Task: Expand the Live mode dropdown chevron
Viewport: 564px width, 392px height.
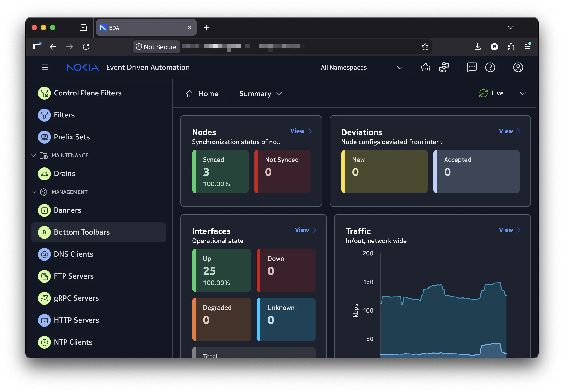Action: click(523, 93)
